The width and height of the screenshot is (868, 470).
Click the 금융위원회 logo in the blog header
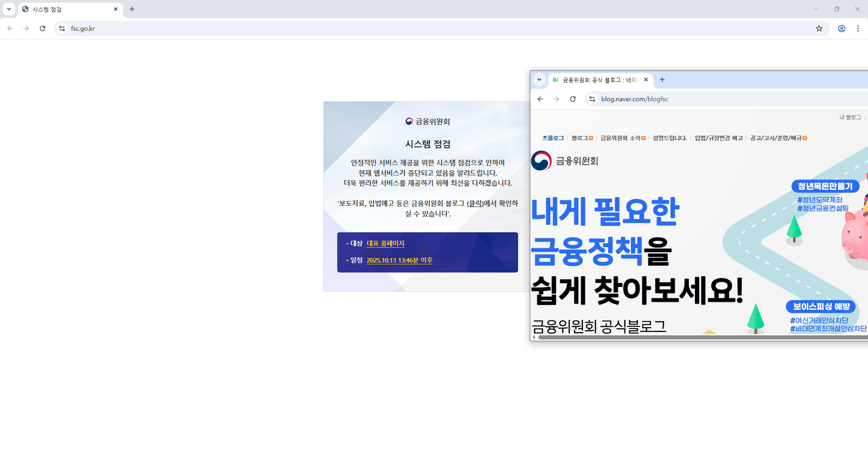tap(565, 161)
